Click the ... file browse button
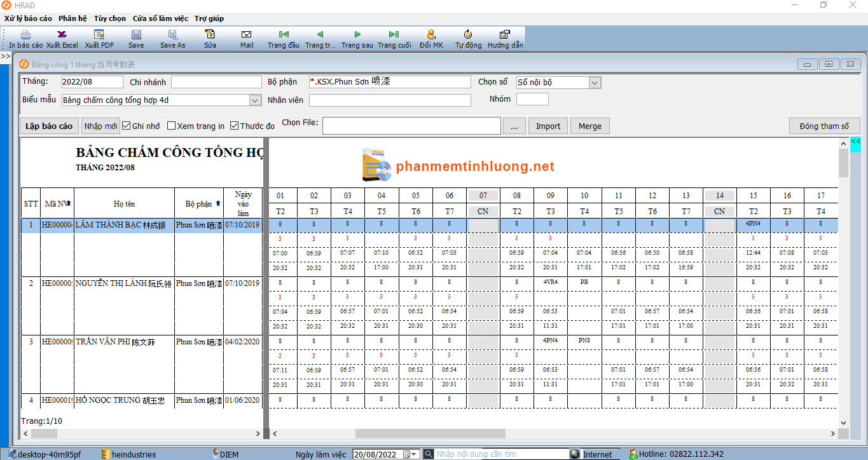Image resolution: width=868 pixels, height=460 pixels. (514, 126)
